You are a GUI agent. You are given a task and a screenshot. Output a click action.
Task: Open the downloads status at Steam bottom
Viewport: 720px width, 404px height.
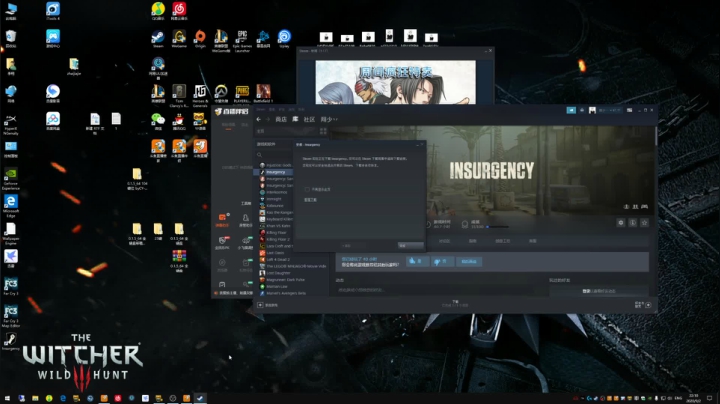click(455, 303)
